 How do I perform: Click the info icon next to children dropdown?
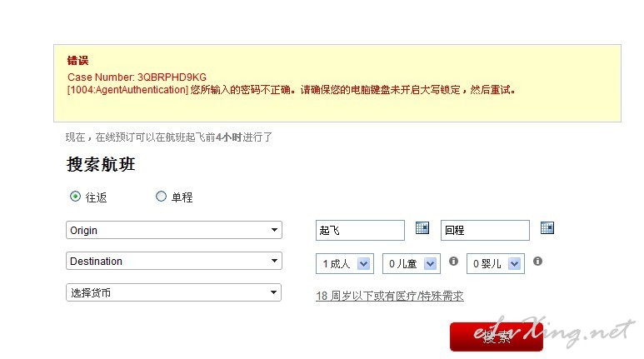(x=453, y=262)
